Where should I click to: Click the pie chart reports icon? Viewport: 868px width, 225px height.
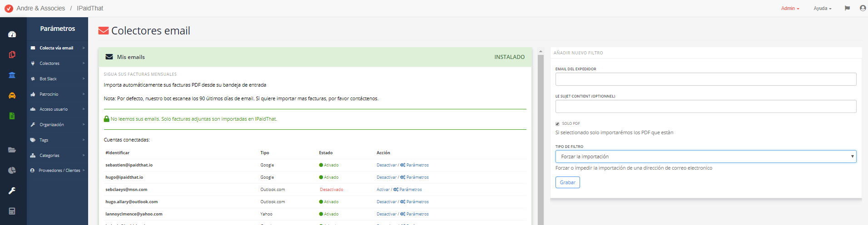(x=12, y=170)
